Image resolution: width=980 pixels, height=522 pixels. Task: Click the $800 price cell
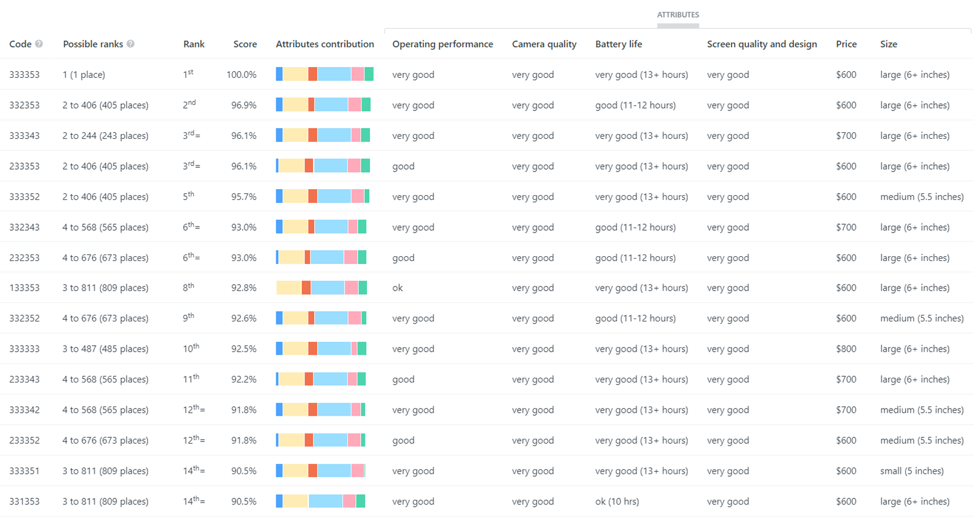coord(846,349)
